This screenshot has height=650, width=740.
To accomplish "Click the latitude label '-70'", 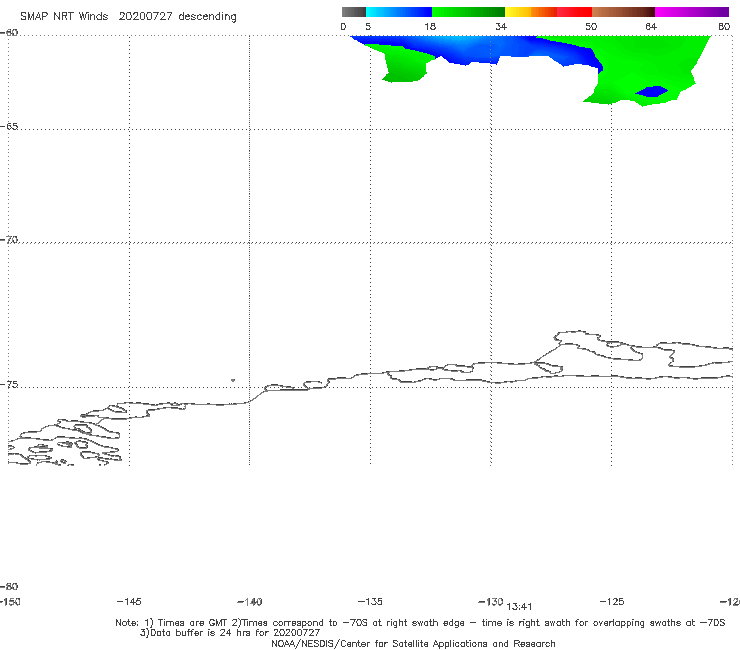I will click(9, 239).
